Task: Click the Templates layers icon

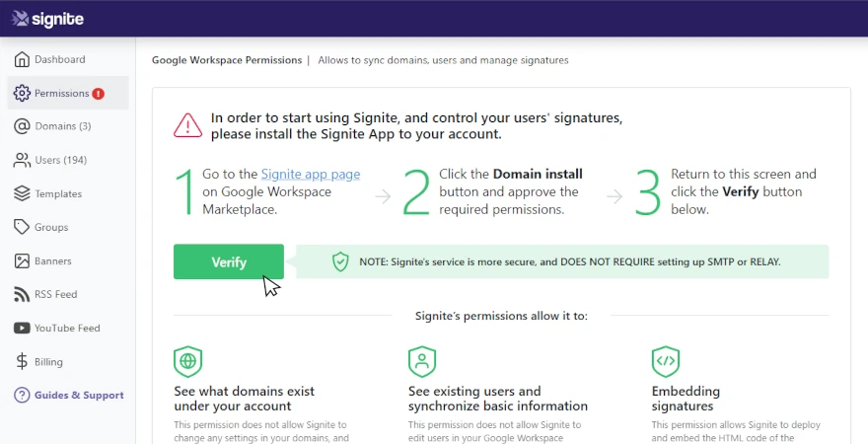Action: pyautogui.click(x=22, y=193)
